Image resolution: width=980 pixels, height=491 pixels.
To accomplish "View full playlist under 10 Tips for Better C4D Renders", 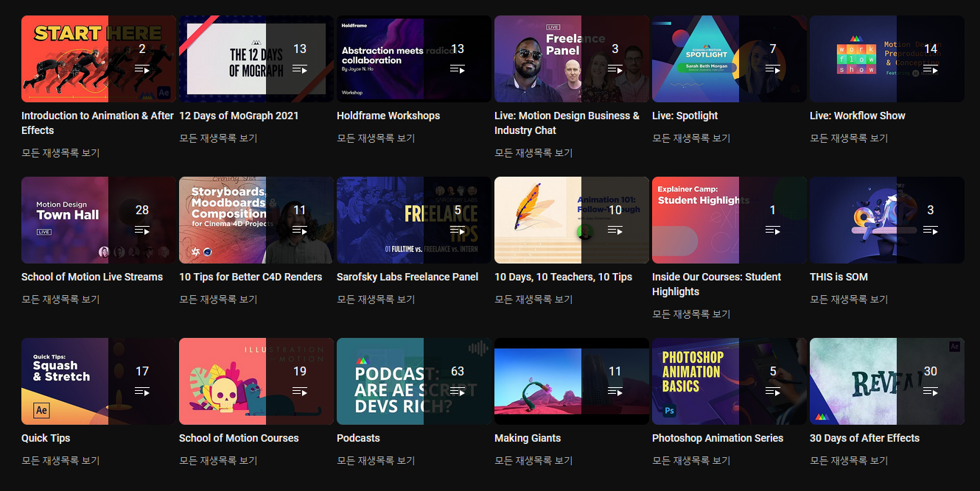I will [x=218, y=300].
